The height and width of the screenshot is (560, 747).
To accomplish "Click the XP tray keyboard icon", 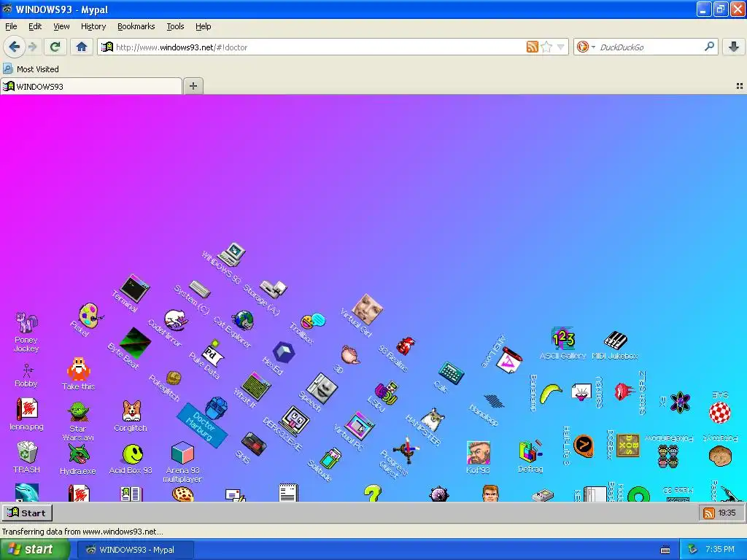I will coord(665,550).
